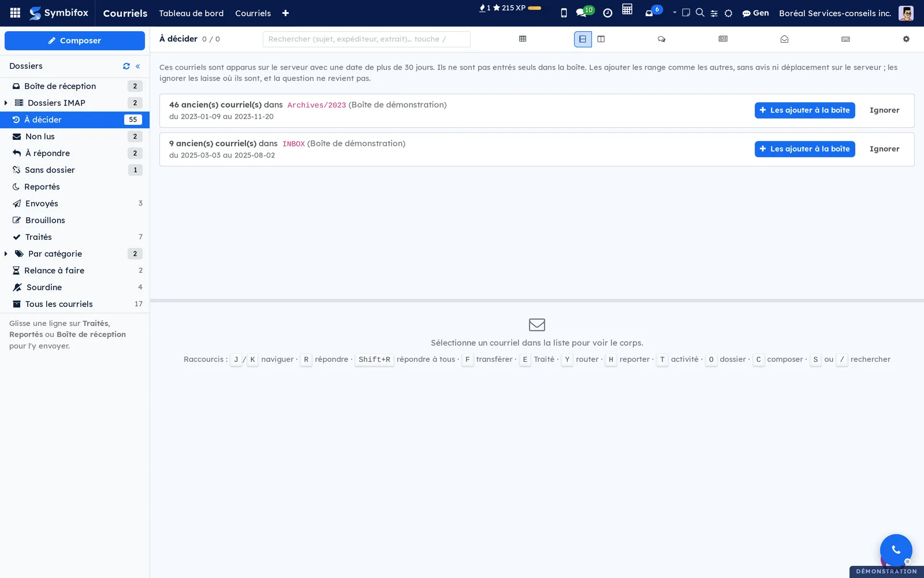This screenshot has height=578, width=924.
Task: Open the mail settings gear
Action: click(906, 39)
